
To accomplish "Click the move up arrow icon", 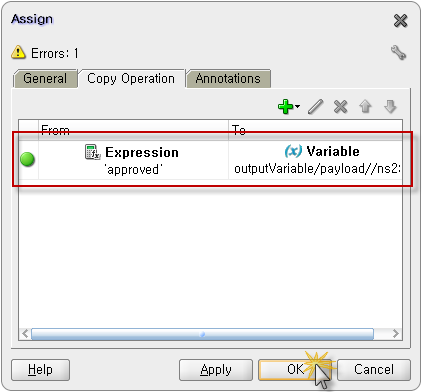I will (x=365, y=107).
